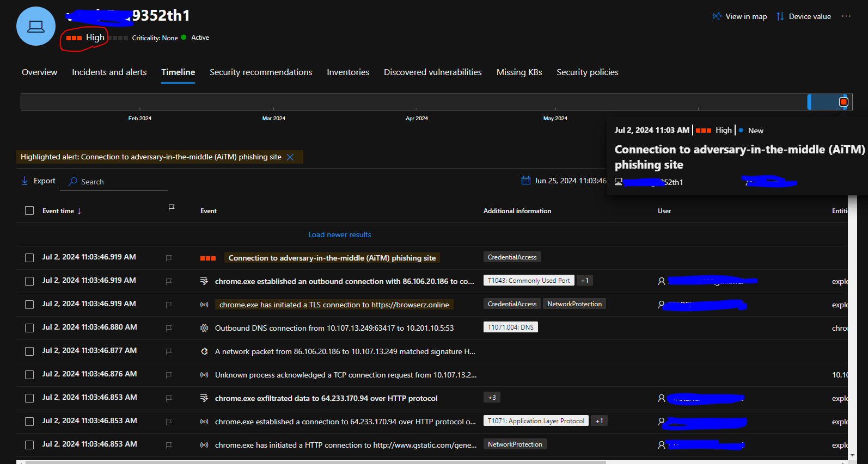Click the T1071: Application Layer Protocol tag
This screenshot has width=868, height=464.
[536, 421]
